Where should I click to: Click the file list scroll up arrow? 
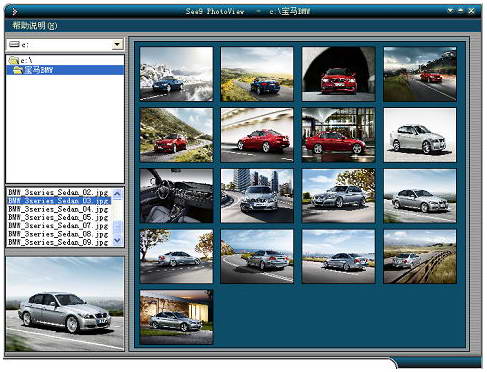point(117,193)
